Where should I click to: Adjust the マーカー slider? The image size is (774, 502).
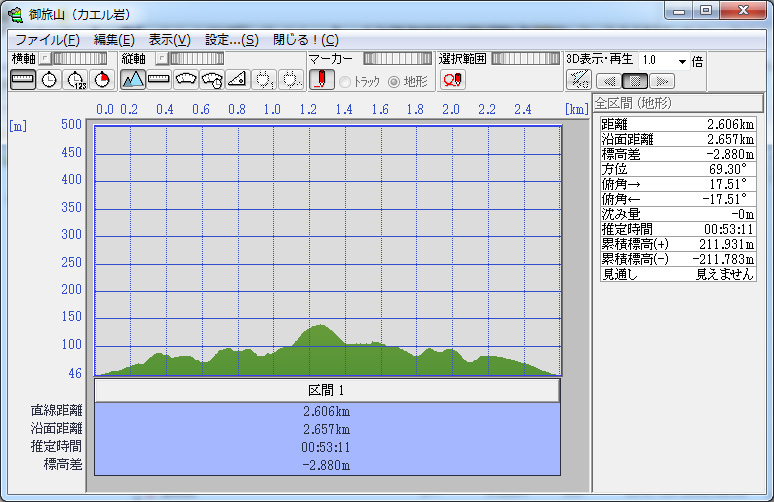coord(397,59)
